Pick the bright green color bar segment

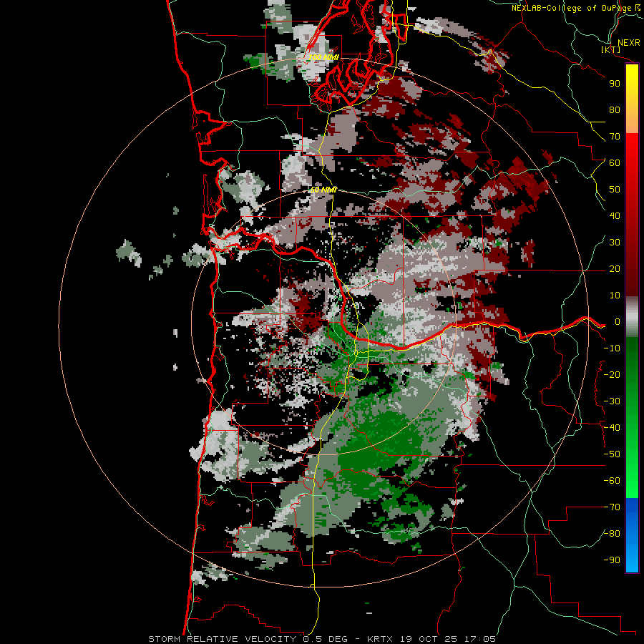tap(632, 472)
